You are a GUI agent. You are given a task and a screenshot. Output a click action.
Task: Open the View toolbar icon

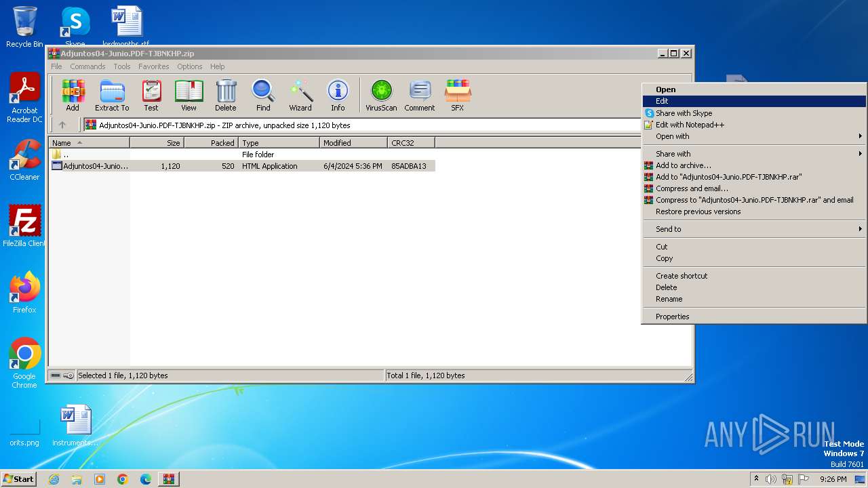pos(189,96)
